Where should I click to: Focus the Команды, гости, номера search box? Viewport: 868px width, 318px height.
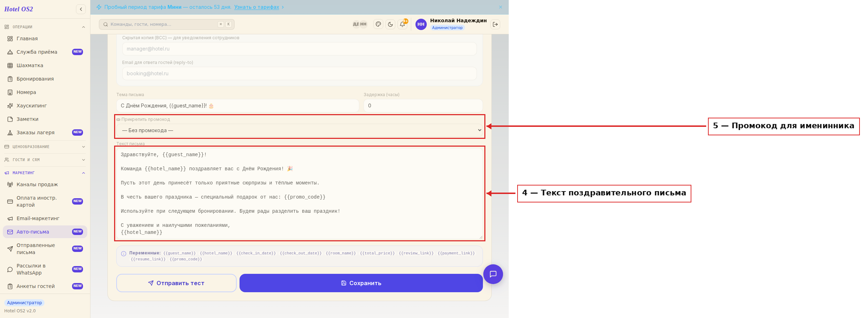coord(167,24)
